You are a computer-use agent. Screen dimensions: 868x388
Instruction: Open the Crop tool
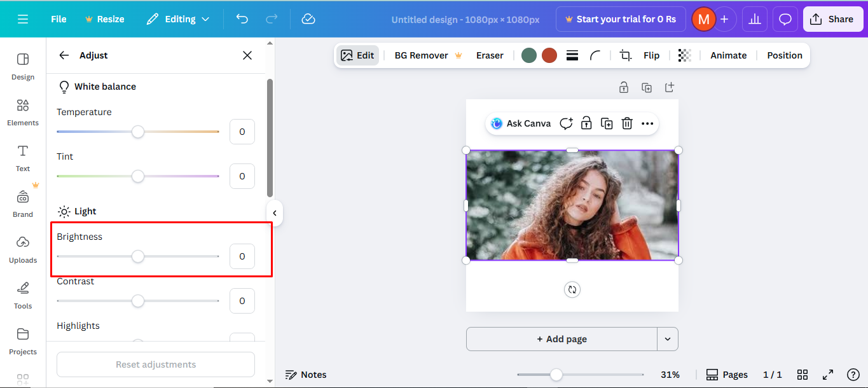pos(624,55)
